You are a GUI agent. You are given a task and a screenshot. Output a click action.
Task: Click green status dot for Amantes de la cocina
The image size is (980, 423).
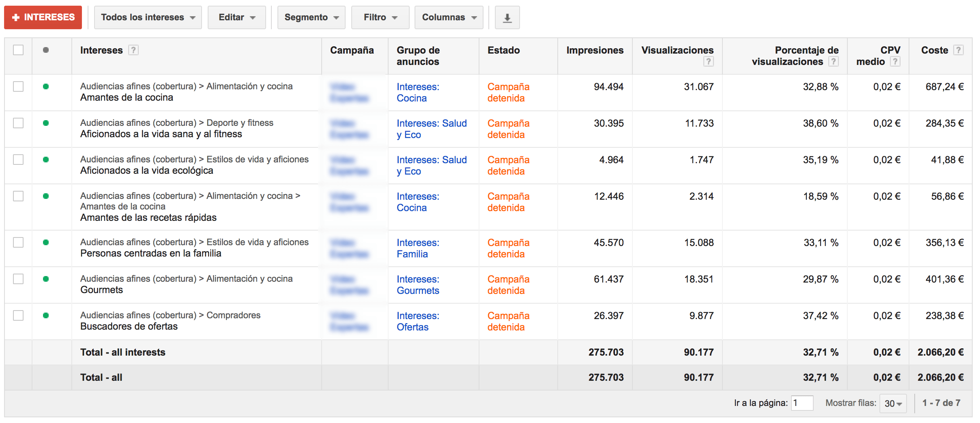pos(46,86)
